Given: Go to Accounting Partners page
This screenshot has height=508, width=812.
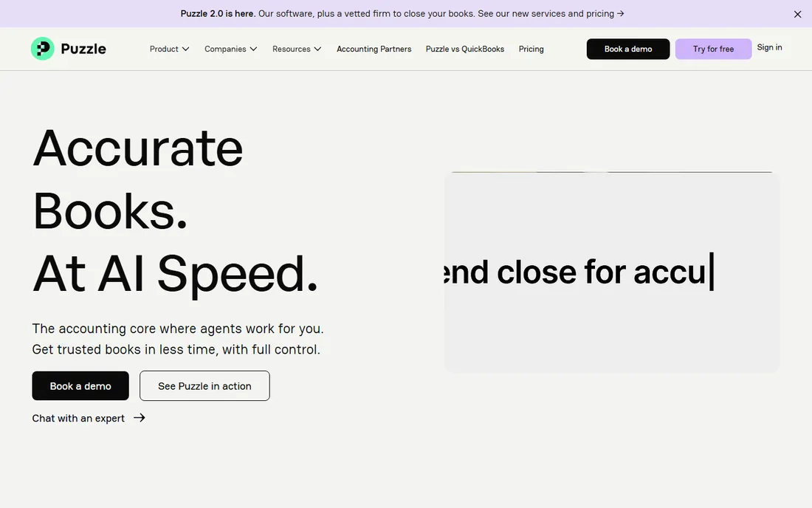Looking at the screenshot, I should (374, 49).
